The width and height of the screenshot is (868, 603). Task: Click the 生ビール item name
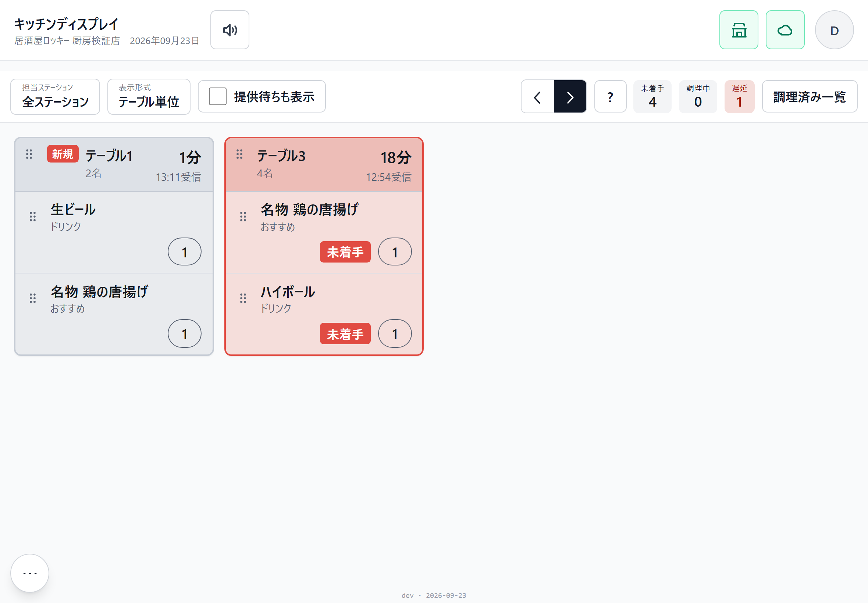coord(73,210)
